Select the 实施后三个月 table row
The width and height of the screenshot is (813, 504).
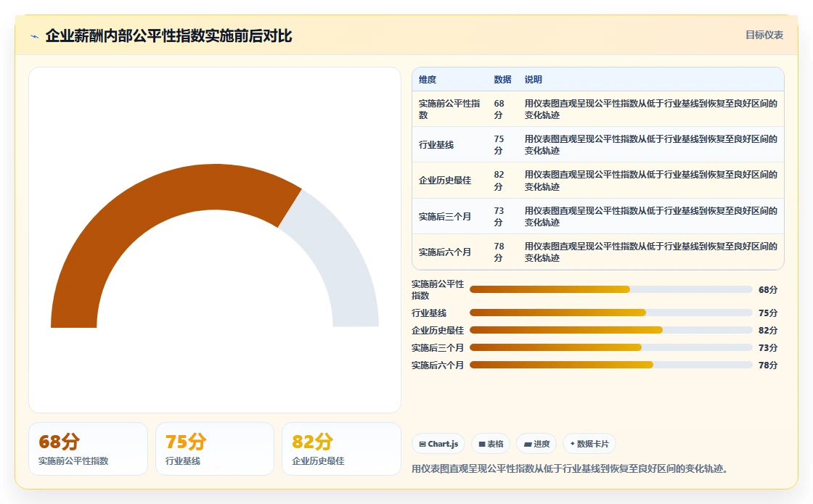[x=598, y=217]
